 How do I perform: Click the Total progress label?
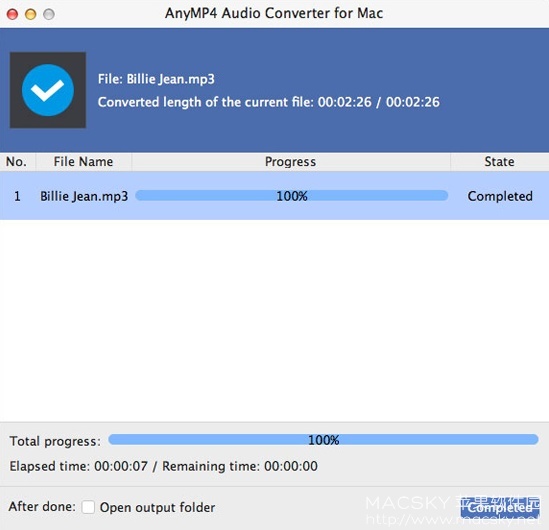point(55,441)
